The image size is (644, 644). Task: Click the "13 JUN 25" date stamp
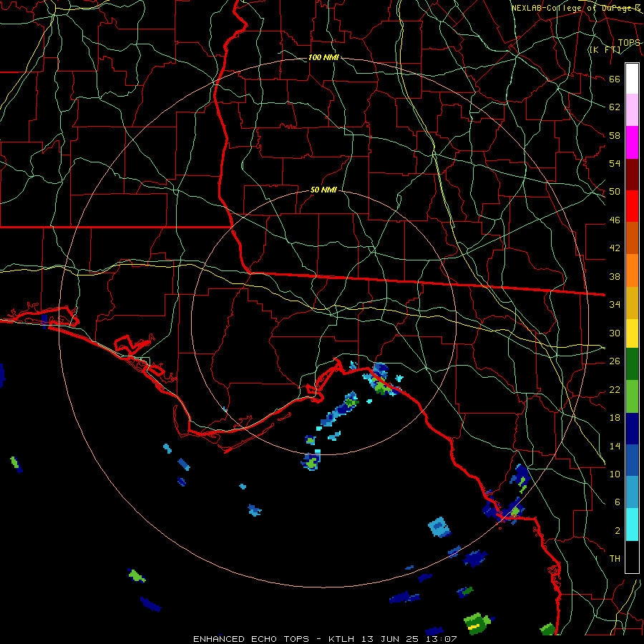[x=390, y=639]
